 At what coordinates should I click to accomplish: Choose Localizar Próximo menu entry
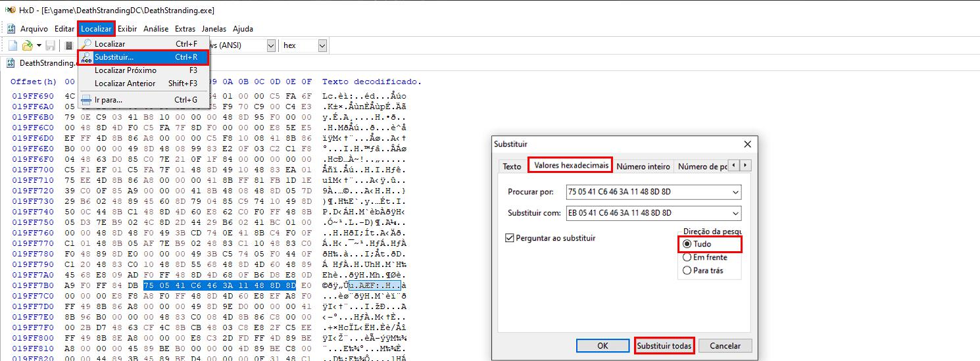click(144, 70)
